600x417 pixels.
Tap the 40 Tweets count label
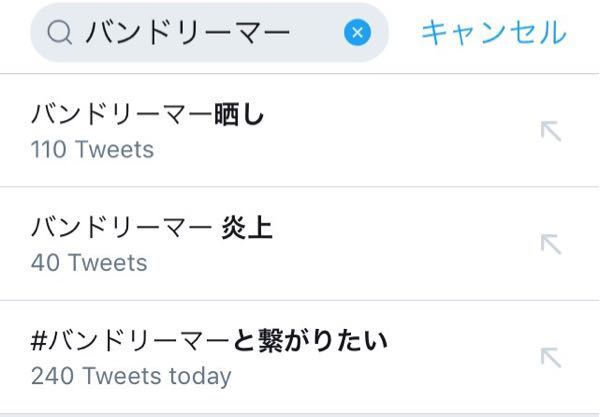tap(89, 263)
